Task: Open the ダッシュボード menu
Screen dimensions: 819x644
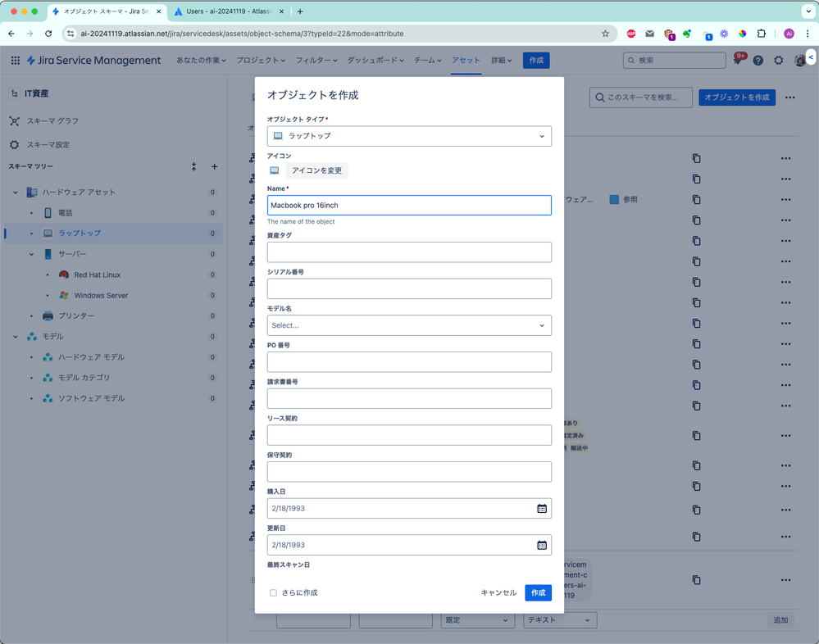Action: [375, 61]
